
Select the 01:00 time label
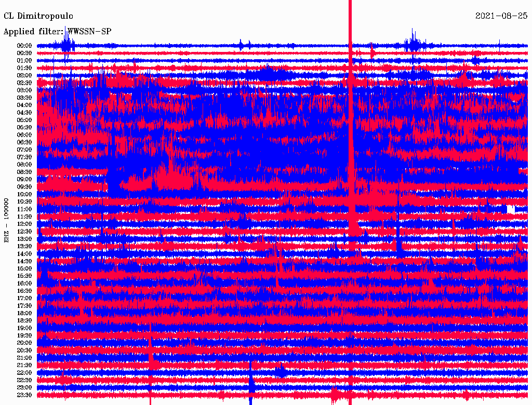24,60
